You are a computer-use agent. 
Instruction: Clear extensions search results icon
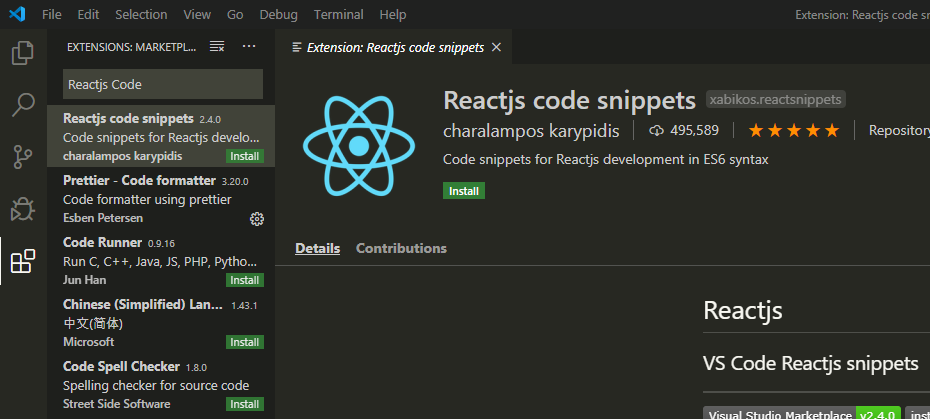pyautogui.click(x=217, y=46)
